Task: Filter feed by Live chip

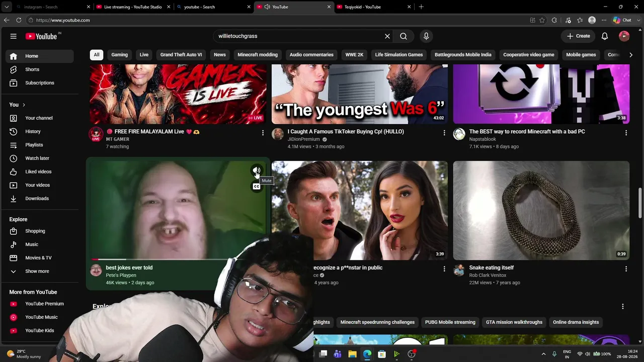Action: coord(144,55)
